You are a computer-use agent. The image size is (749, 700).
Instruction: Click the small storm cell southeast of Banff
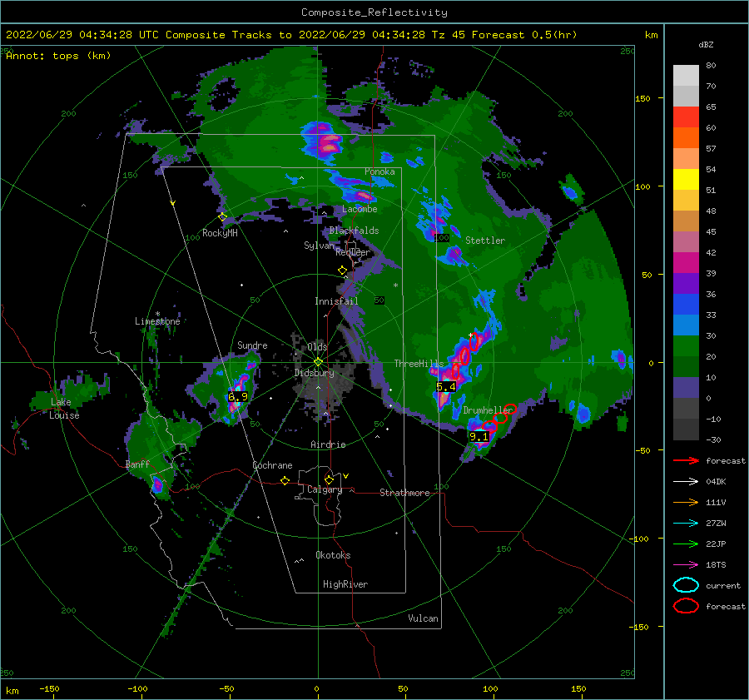click(157, 486)
